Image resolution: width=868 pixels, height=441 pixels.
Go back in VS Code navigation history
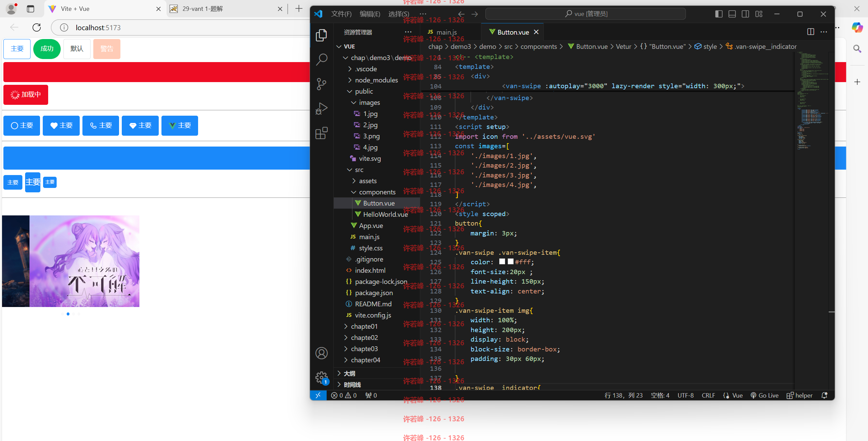(x=461, y=14)
